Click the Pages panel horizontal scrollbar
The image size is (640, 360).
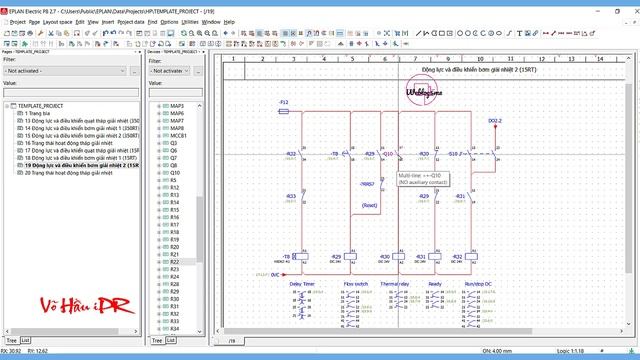point(64,331)
